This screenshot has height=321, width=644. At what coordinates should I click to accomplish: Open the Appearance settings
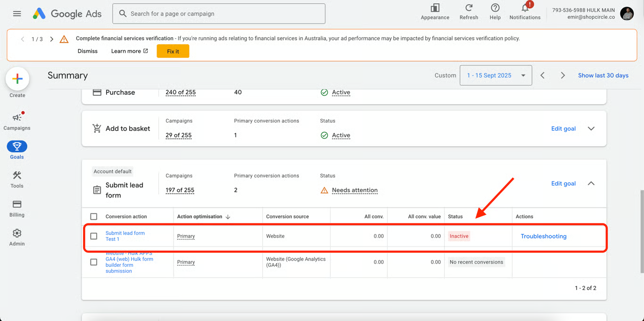435,12
